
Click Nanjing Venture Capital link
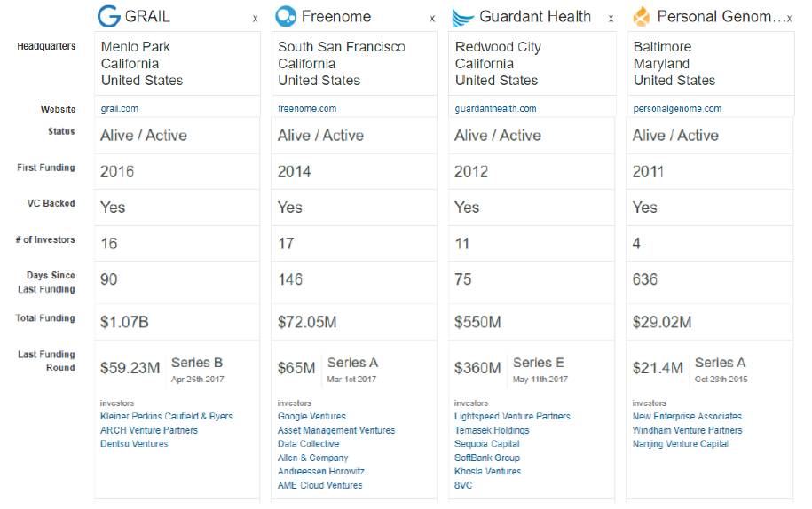[680, 444]
